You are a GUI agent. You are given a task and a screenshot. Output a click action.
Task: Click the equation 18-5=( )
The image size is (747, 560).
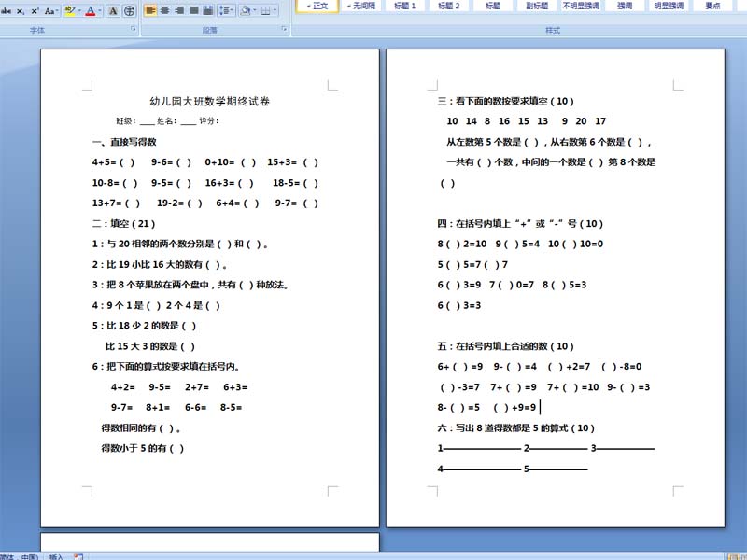295,183
